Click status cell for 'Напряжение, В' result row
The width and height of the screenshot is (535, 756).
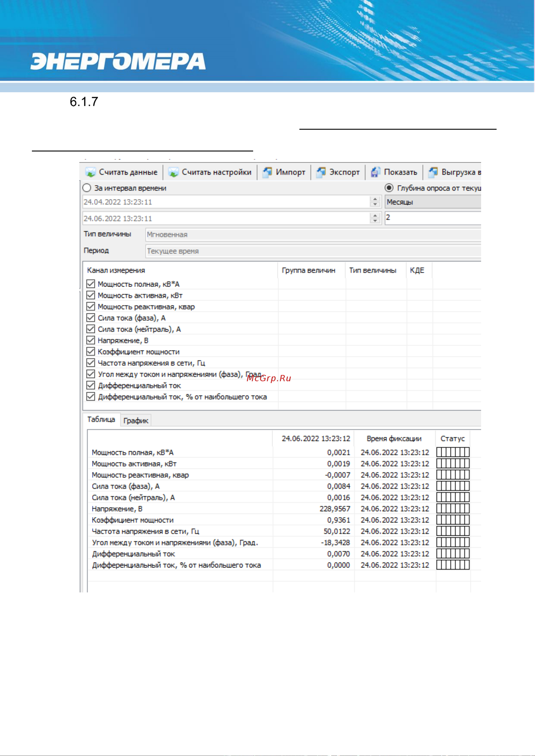453,508
